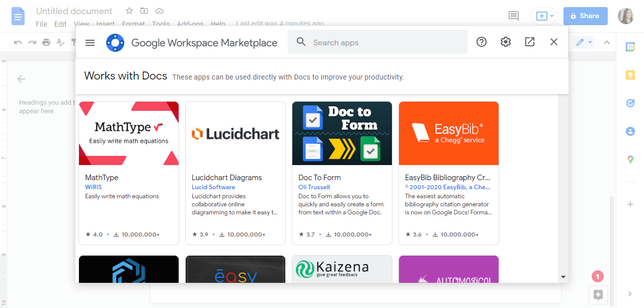Open the File menu
Image resolution: width=644 pixels, height=308 pixels.
coord(41,24)
